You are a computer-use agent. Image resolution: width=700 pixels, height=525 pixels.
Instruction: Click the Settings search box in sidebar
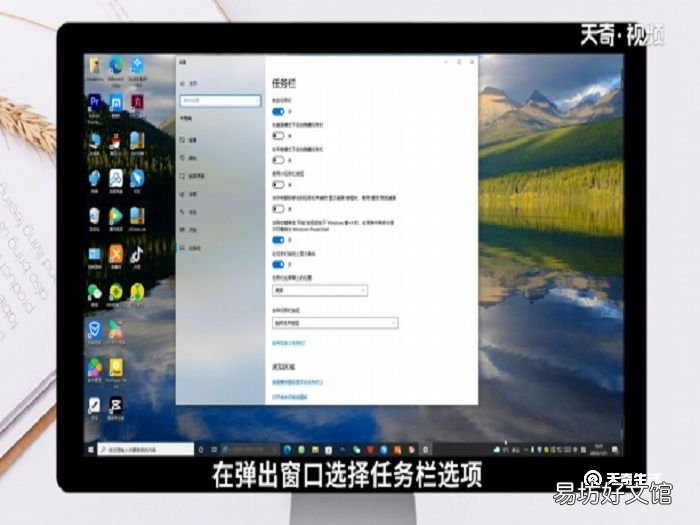220,100
